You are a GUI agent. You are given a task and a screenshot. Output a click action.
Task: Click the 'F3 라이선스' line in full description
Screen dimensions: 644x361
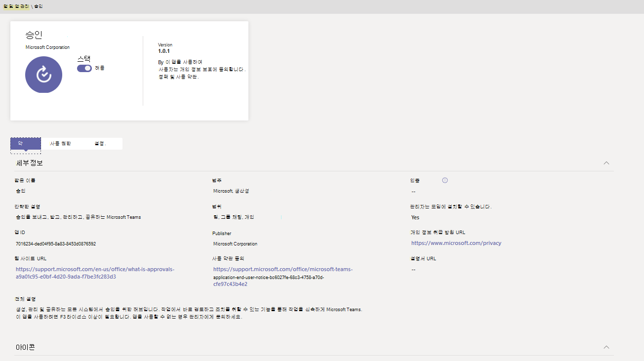click(x=129, y=317)
